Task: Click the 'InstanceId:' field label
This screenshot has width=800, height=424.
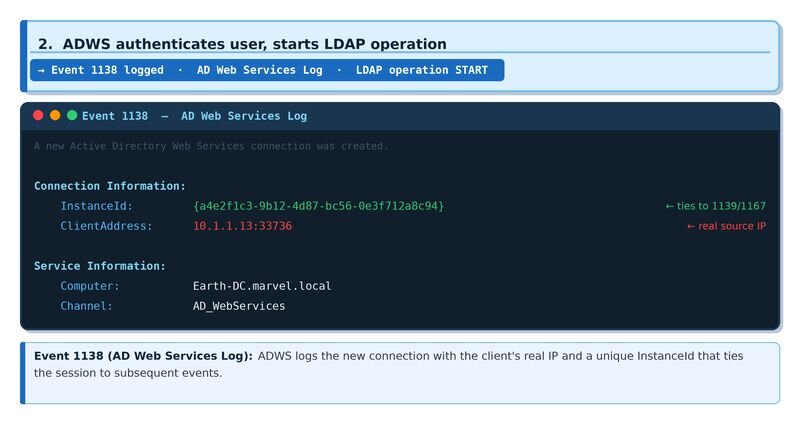Action: (x=97, y=206)
